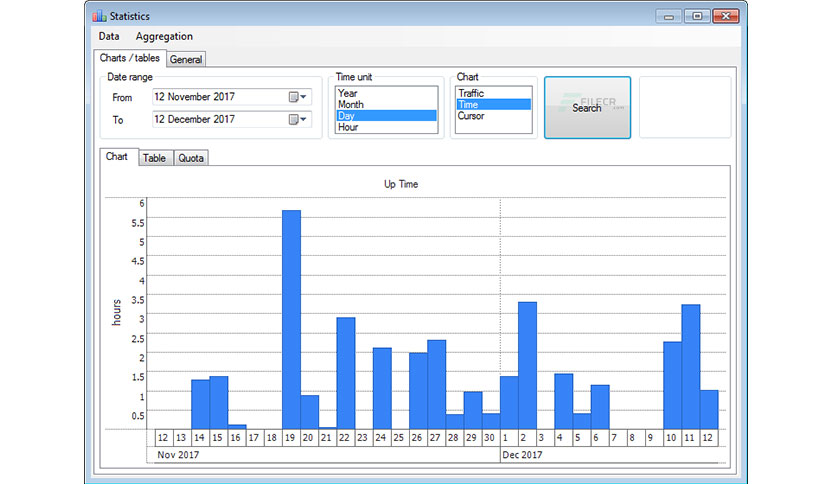Click the 5.5 y-axis value
This screenshot has width=836, height=484.
(x=138, y=223)
